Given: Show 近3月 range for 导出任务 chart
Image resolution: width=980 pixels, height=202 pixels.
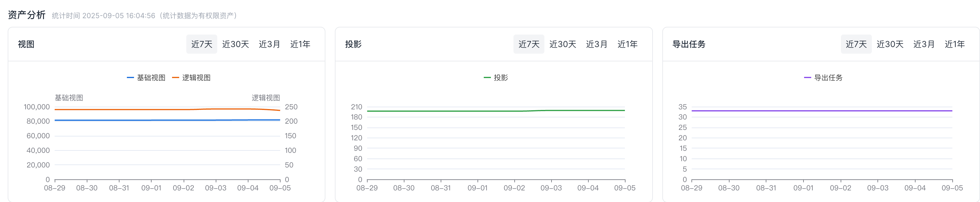Looking at the screenshot, I should coord(924,44).
